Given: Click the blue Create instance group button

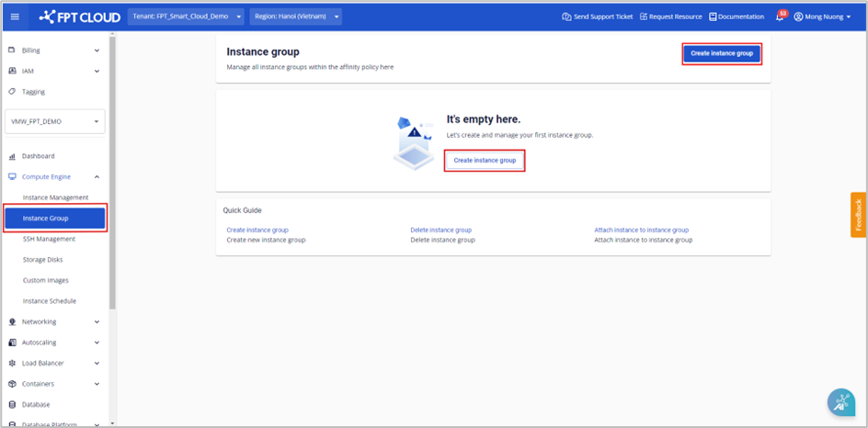Looking at the screenshot, I should 721,53.
